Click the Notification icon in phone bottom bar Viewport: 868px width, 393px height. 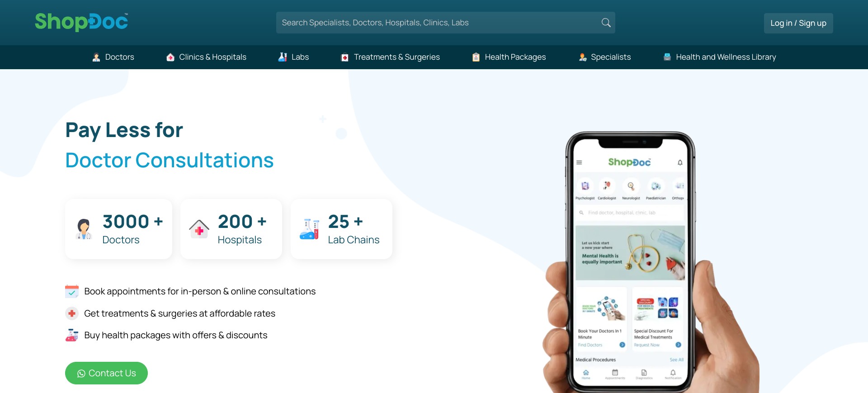[673, 374]
